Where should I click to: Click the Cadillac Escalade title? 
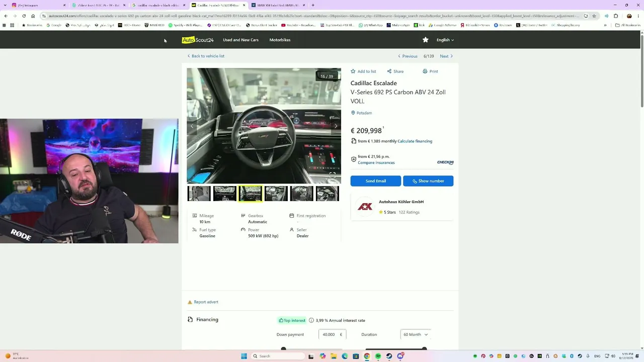(x=374, y=83)
